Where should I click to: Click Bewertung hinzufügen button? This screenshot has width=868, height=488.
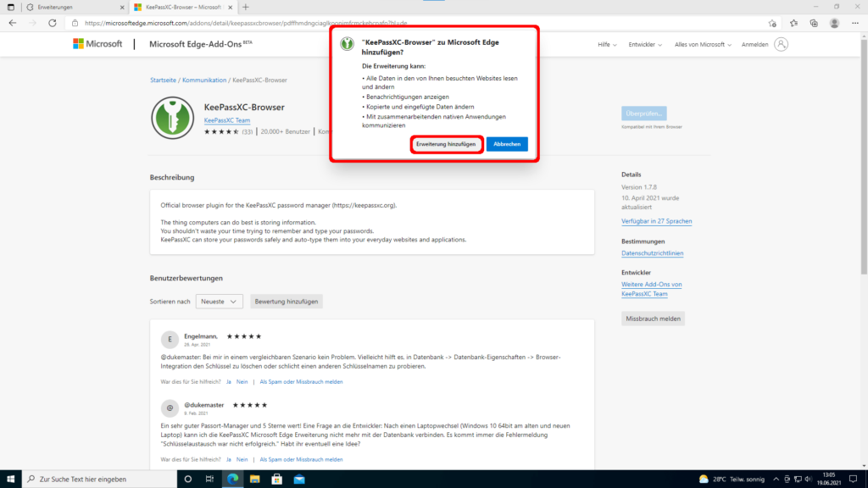(x=287, y=302)
